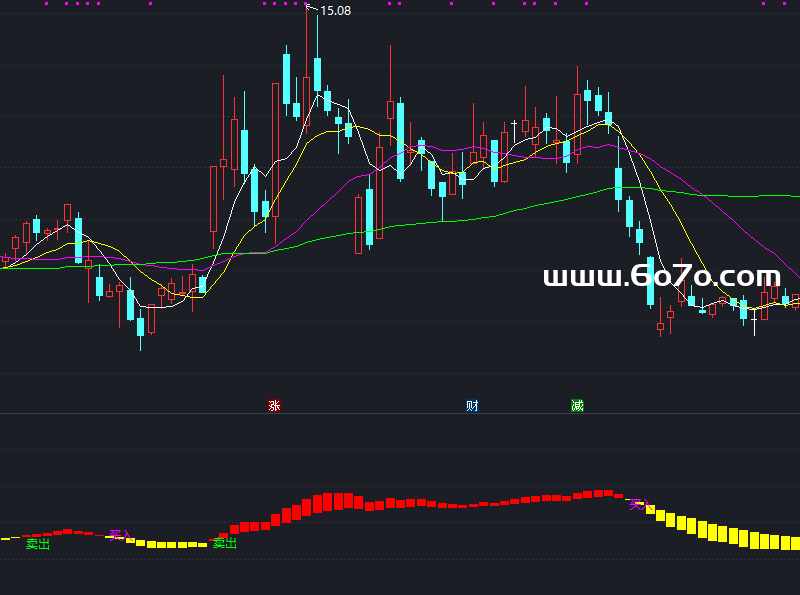The image size is (800, 595).
Task: Open the www.6o7o.com watermark link
Action: tap(661, 277)
